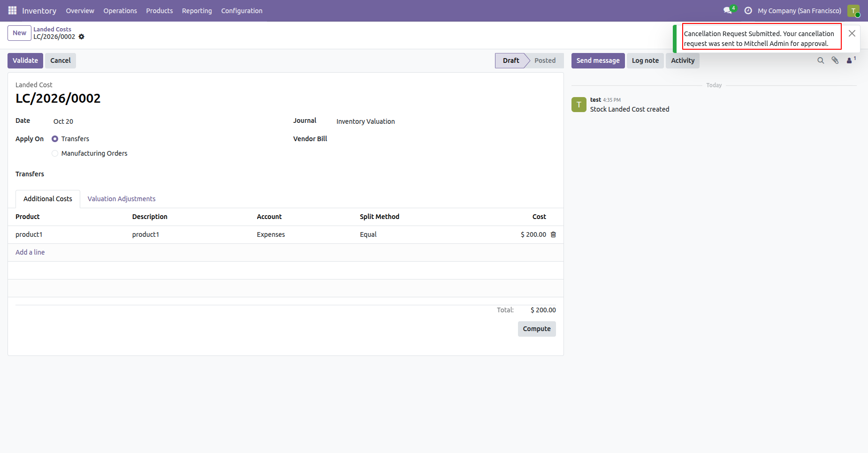Dismiss the cancellation request notification
868x453 pixels.
click(x=852, y=33)
